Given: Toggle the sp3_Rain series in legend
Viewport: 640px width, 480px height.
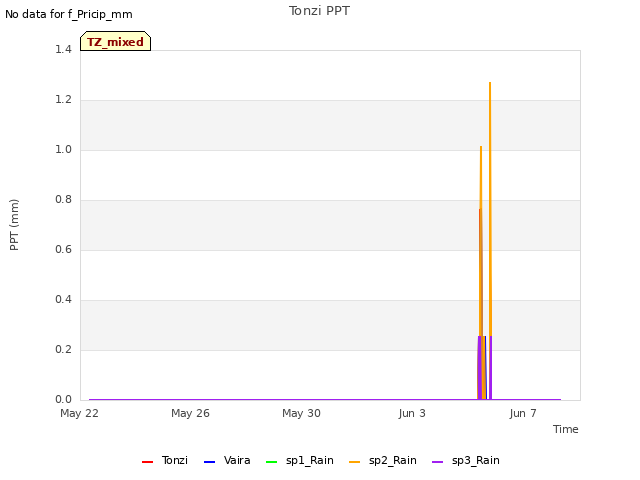Looking at the screenshot, I should 466,460.
